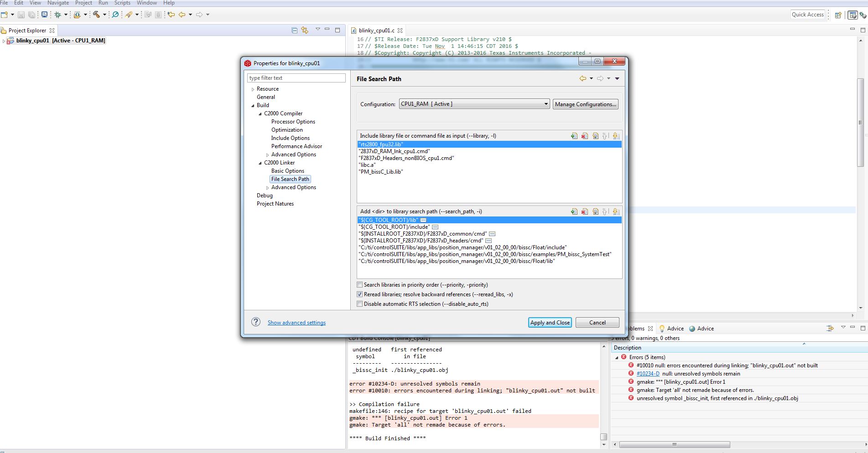This screenshot has height=453, width=868.
Task: Delete selected library search path entry
Action: 585,211
